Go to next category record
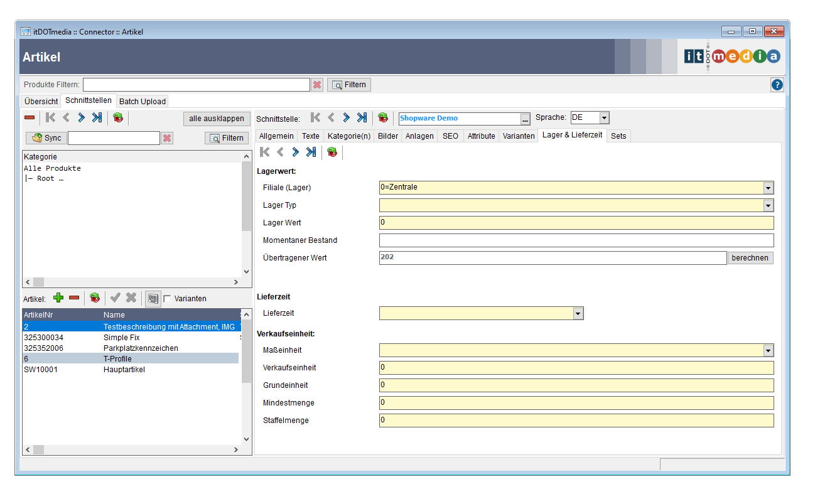 (x=81, y=117)
